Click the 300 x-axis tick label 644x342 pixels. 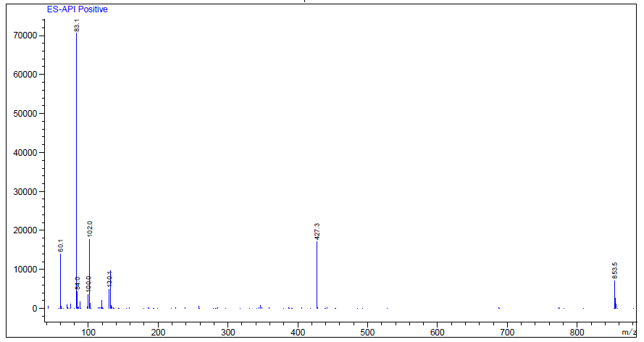(x=228, y=332)
